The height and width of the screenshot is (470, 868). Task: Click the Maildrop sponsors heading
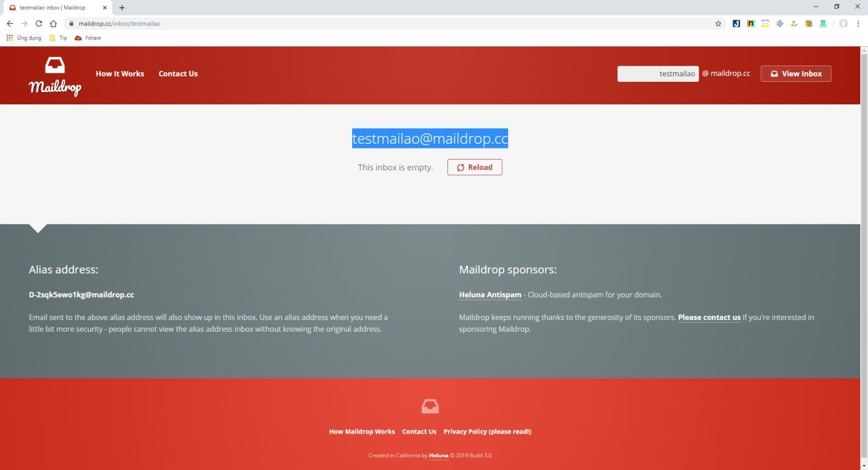click(x=507, y=270)
